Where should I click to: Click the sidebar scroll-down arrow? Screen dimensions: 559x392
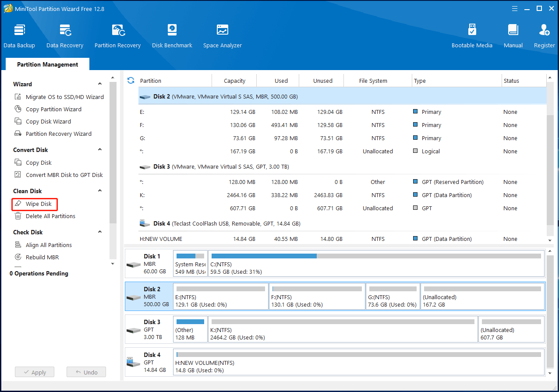point(113,264)
